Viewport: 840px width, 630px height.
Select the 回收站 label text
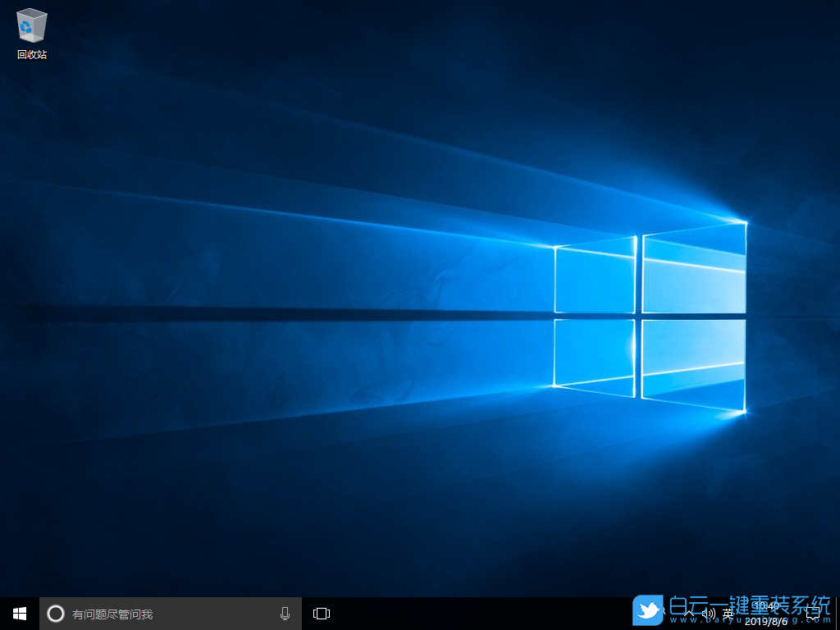pyautogui.click(x=32, y=55)
